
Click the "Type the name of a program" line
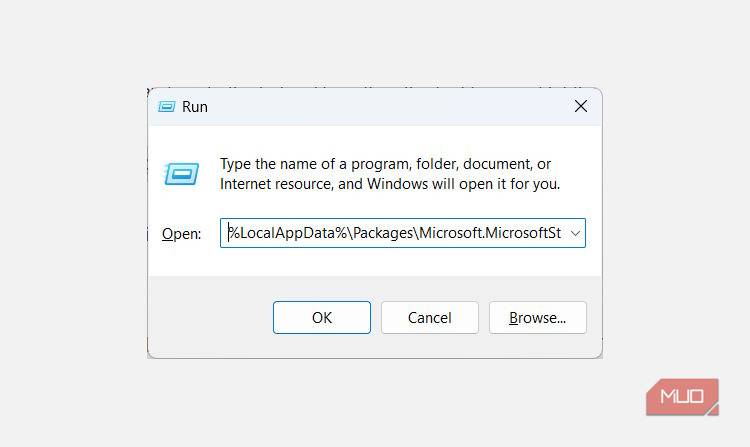pos(385,164)
